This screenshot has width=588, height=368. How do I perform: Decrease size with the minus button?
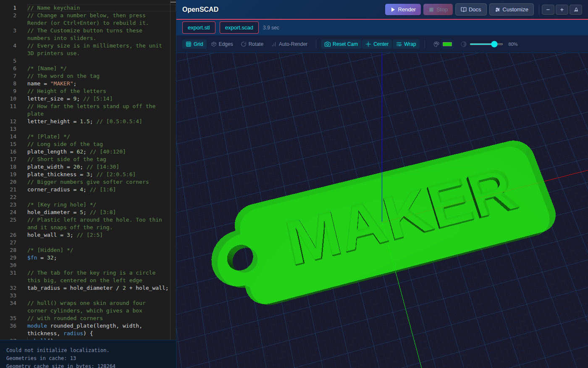548,10
